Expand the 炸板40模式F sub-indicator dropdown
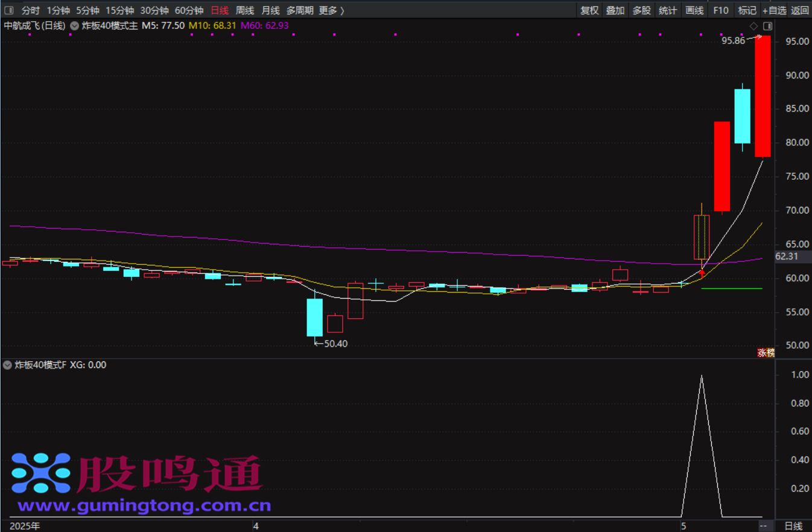812x532 pixels. (x=7, y=365)
